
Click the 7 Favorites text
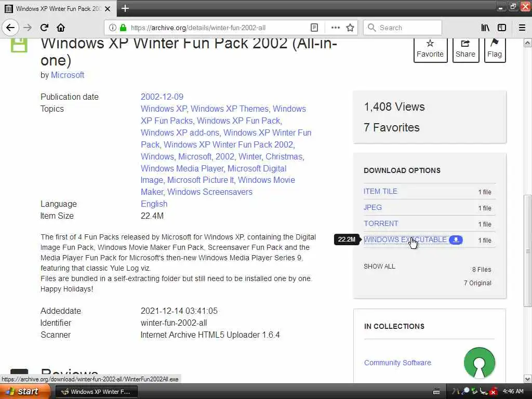pos(392,128)
